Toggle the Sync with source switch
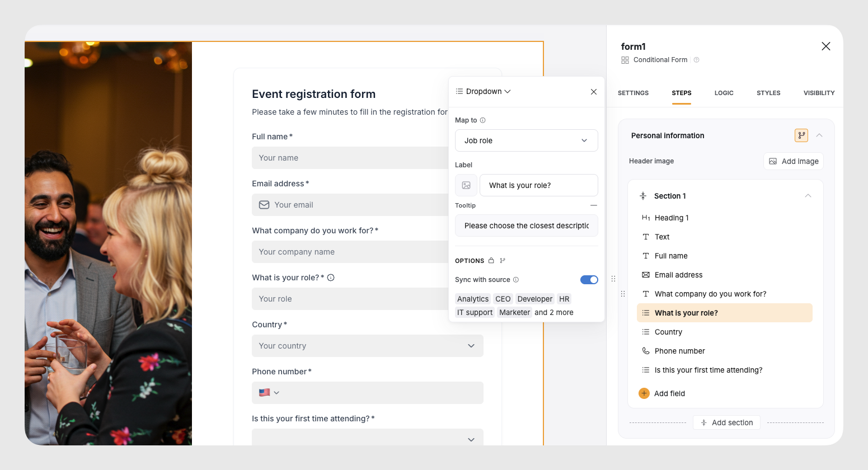 point(589,280)
